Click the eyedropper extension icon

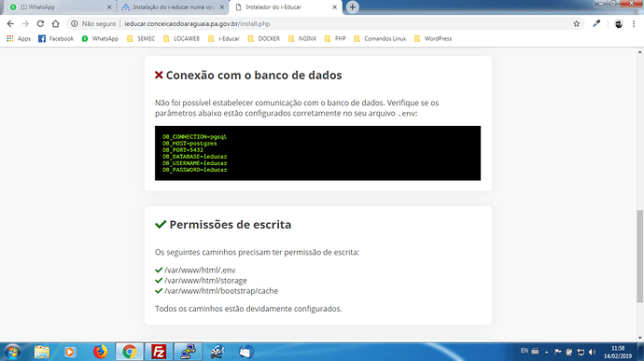click(596, 24)
